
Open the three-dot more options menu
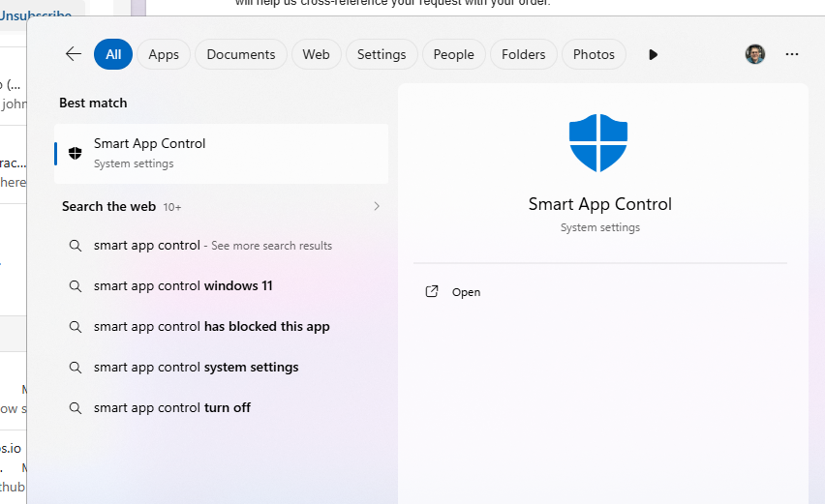[x=792, y=54]
